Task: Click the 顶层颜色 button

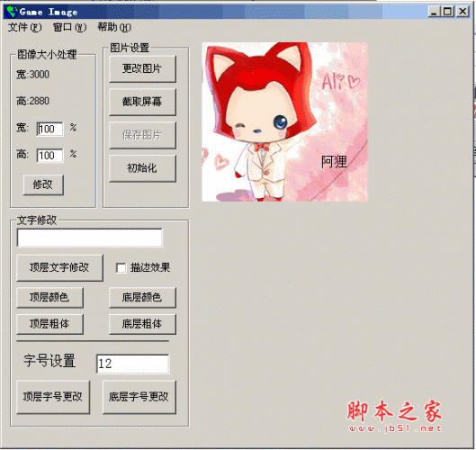Action: tap(49, 297)
